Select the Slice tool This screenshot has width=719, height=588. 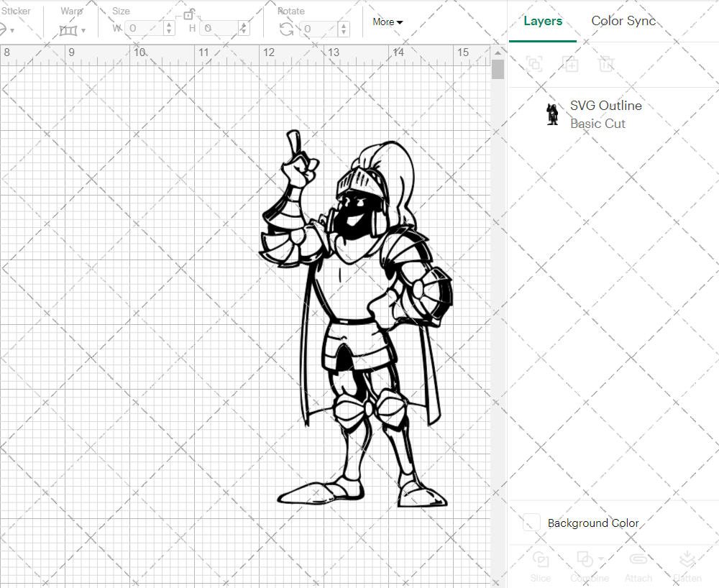tap(541, 564)
